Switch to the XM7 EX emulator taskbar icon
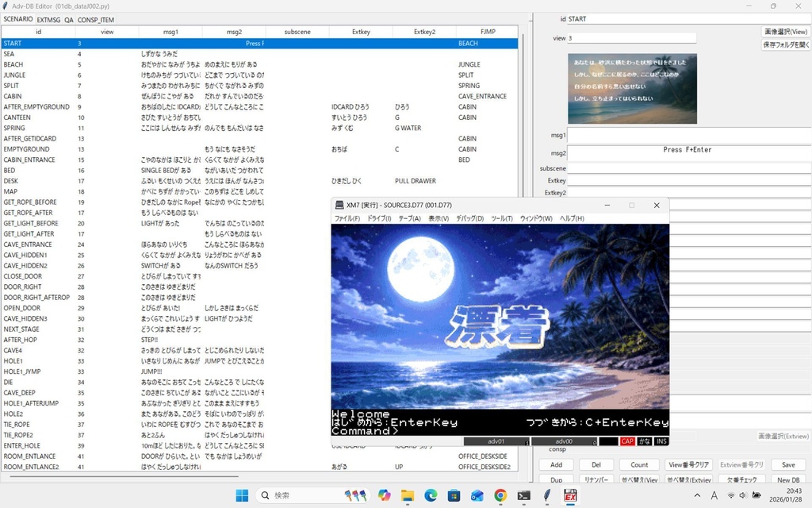Screen dimensions: 812x508 coord(570,495)
